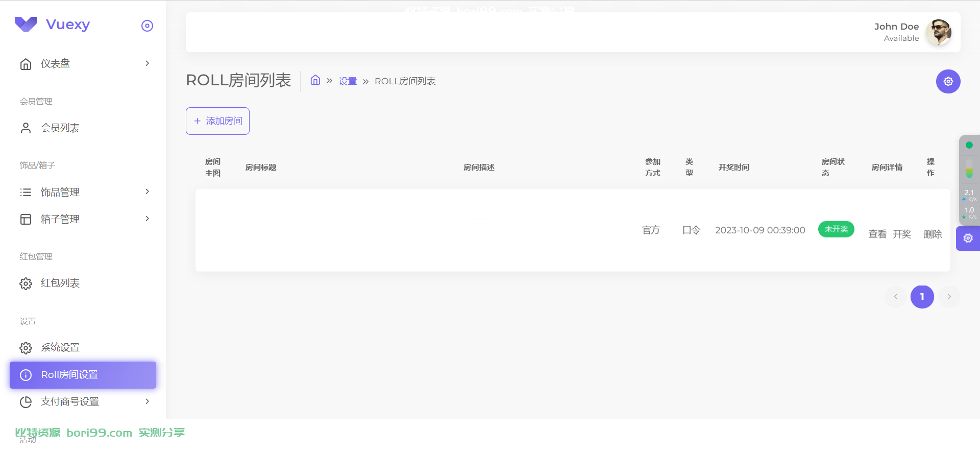Click the Vuexy logo icon

(26, 24)
